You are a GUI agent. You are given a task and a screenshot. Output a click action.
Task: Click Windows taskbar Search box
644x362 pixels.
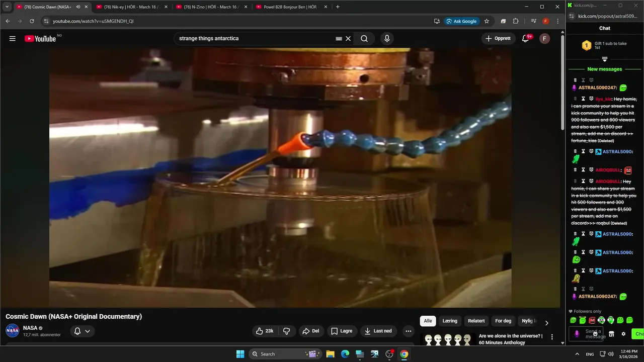click(285, 354)
